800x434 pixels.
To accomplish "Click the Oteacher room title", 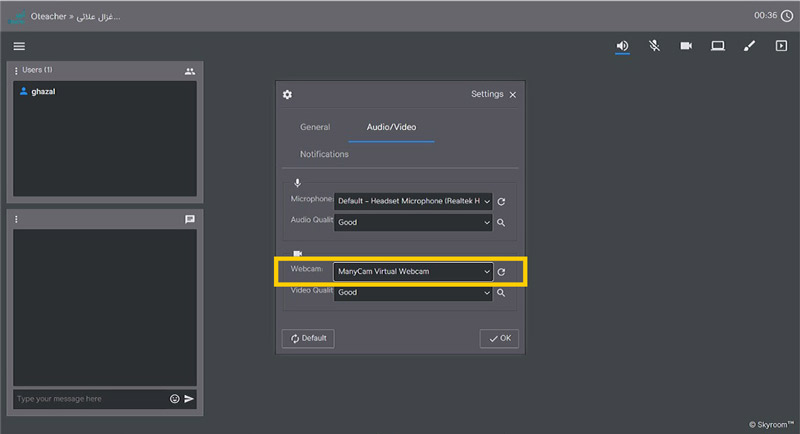I will pos(75,16).
